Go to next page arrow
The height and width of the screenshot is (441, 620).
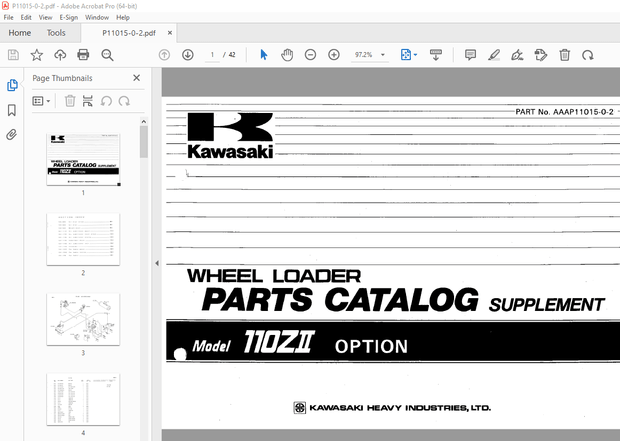187,54
